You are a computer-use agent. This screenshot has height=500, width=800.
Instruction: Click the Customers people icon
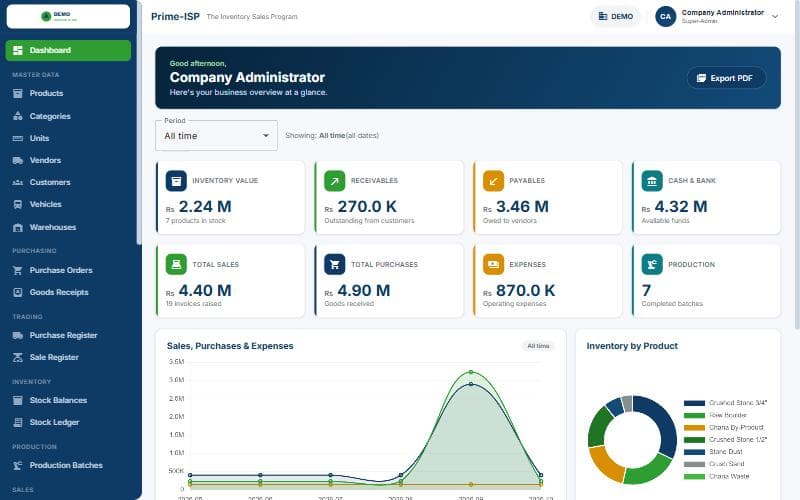[x=18, y=182]
